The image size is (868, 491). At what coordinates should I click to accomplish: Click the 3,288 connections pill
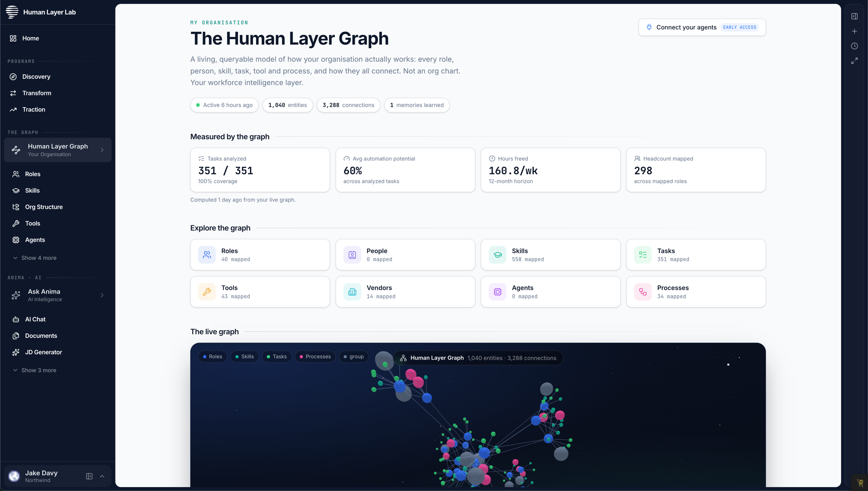pos(348,105)
